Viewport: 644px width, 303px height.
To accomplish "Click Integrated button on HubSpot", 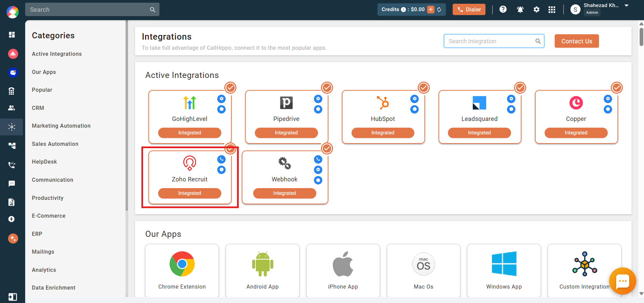I will click(383, 133).
